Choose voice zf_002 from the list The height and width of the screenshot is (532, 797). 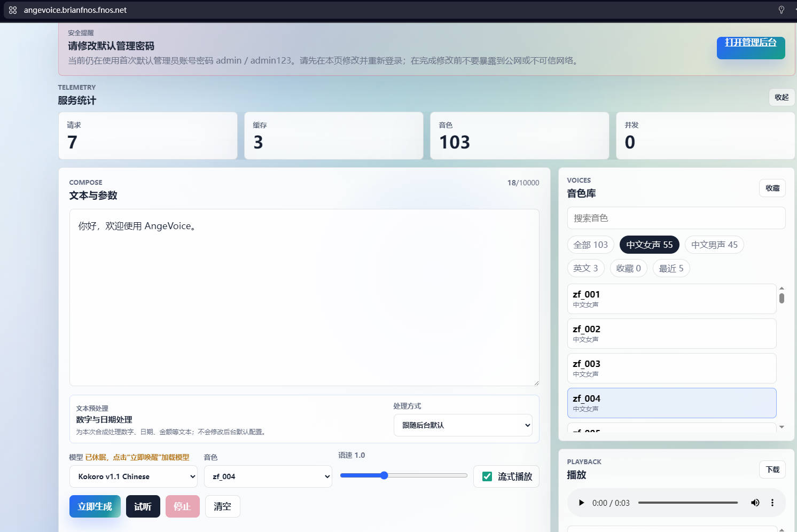[x=671, y=333]
